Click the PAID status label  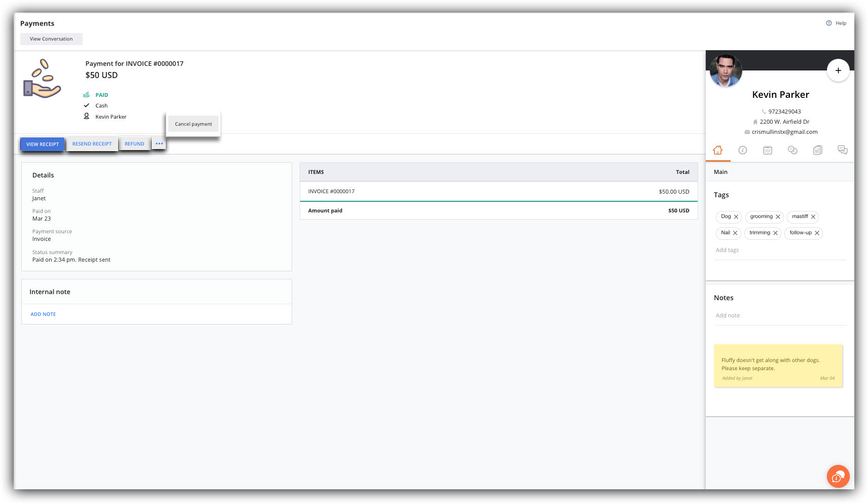(x=102, y=95)
